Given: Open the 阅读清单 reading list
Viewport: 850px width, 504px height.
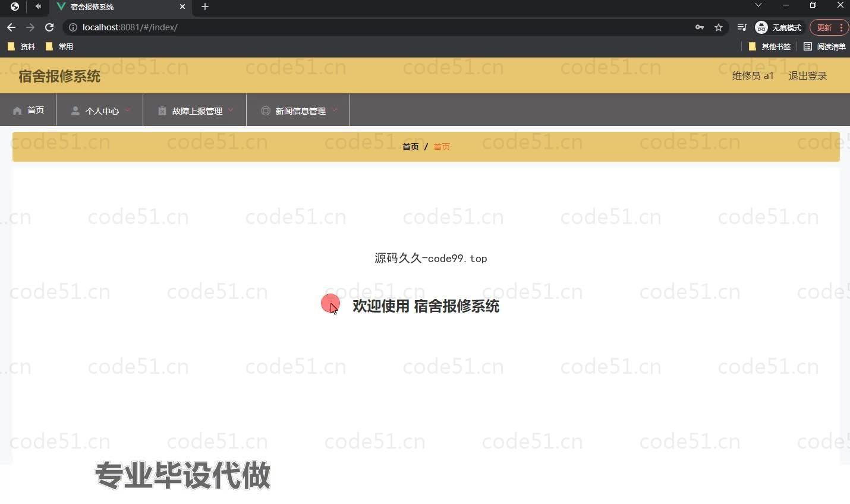Looking at the screenshot, I should pyautogui.click(x=824, y=46).
